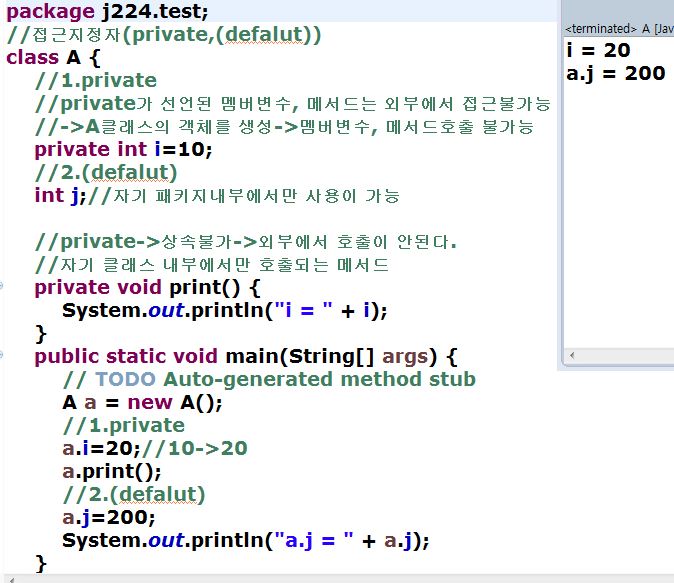The height and width of the screenshot is (583, 674).
Task: Click the 'class A {' declaration line
Action: click(x=53, y=57)
